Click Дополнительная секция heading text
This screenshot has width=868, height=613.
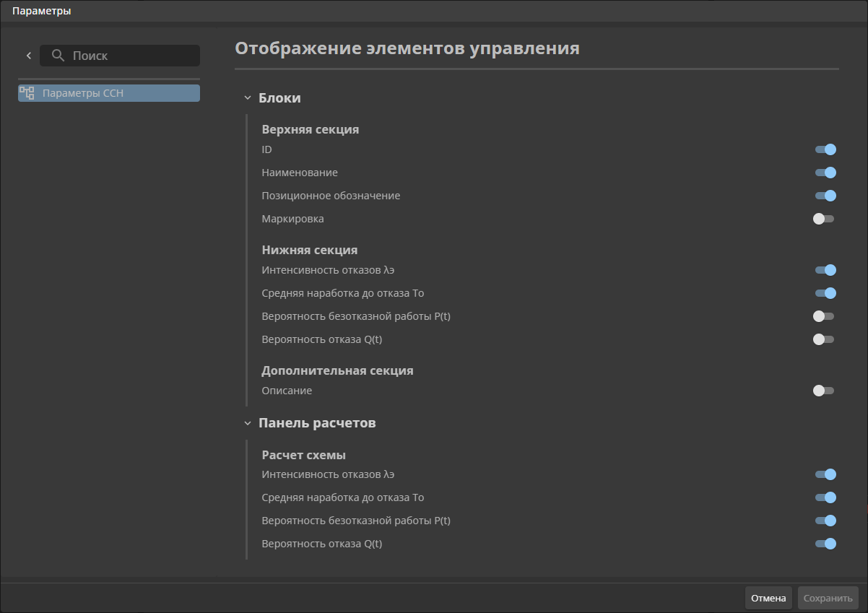pos(337,370)
